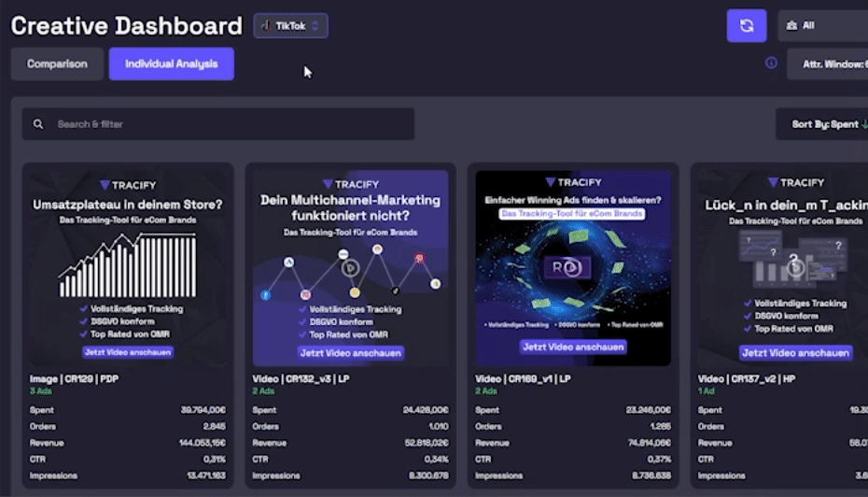The height and width of the screenshot is (497, 868).
Task: Click the Revenue value 144.053,15€
Action: [x=202, y=443]
